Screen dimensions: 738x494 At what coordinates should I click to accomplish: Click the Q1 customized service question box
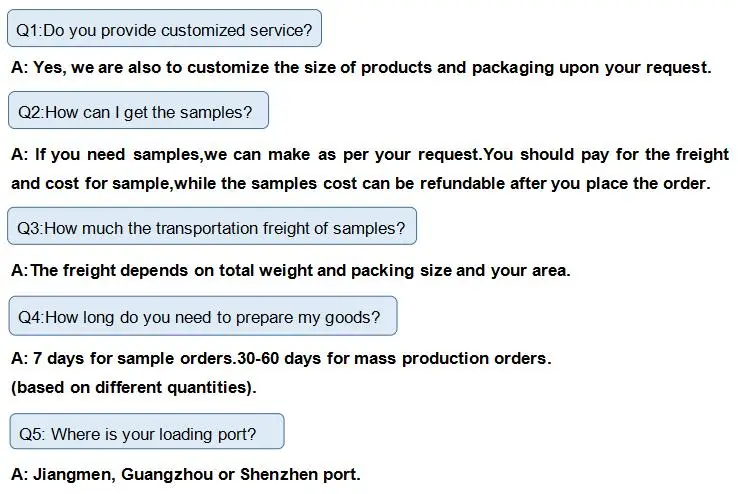pyautogui.click(x=165, y=30)
